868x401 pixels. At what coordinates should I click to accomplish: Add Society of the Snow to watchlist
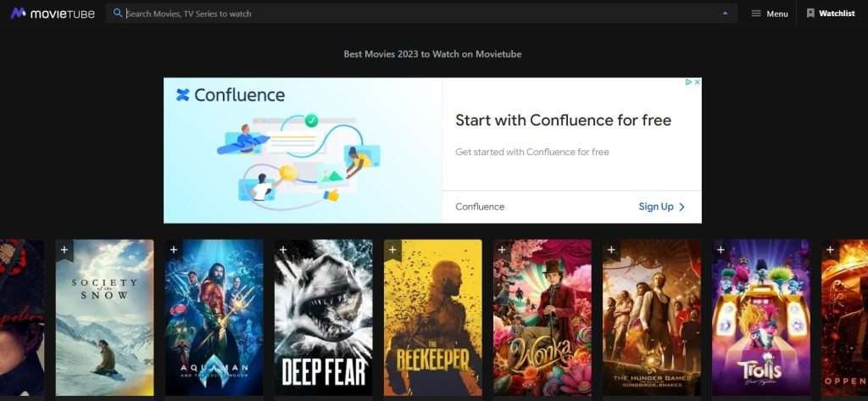[x=64, y=250]
